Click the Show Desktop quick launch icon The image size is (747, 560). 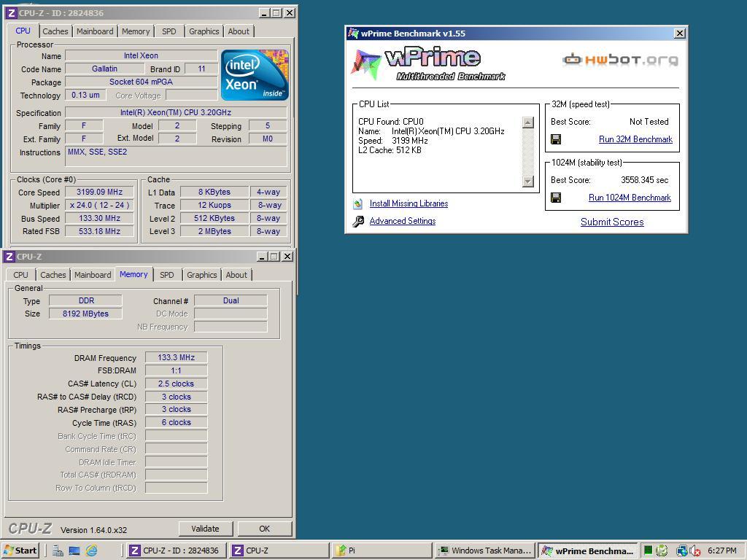pos(74,551)
